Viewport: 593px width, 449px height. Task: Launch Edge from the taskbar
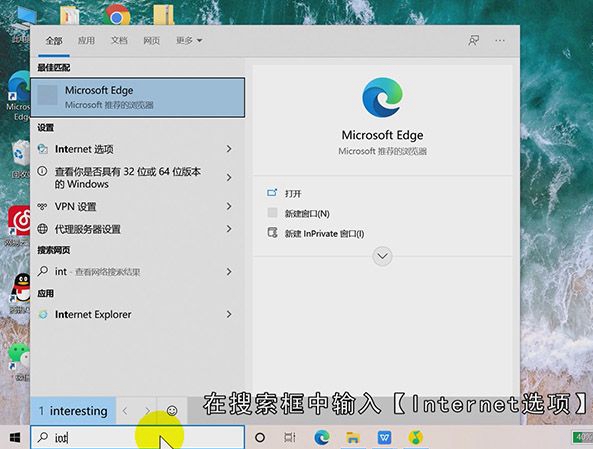322,438
